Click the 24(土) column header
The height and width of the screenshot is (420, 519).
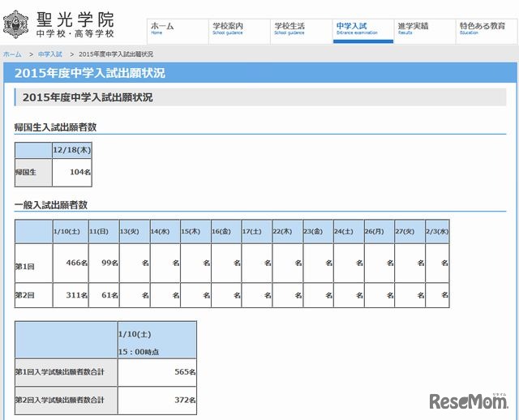pyautogui.click(x=349, y=231)
